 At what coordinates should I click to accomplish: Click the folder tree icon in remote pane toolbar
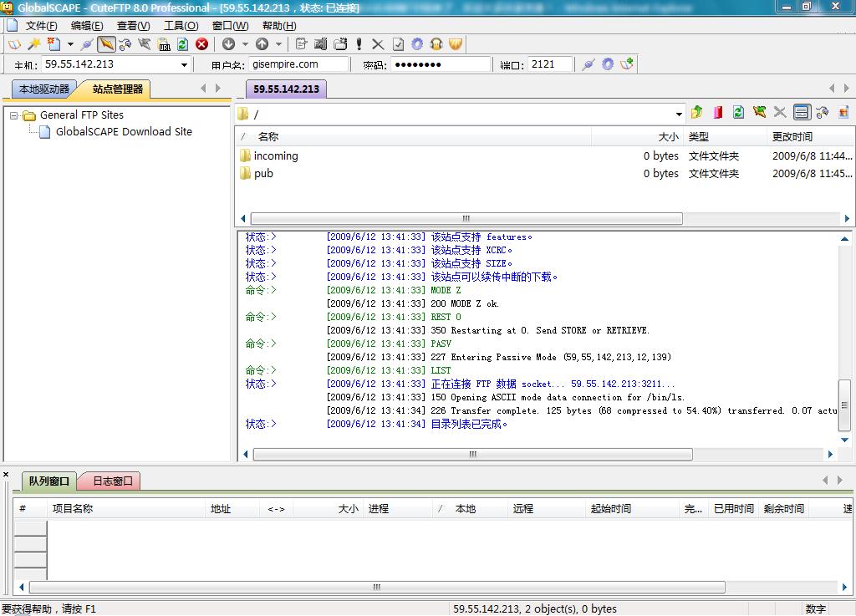[823, 112]
